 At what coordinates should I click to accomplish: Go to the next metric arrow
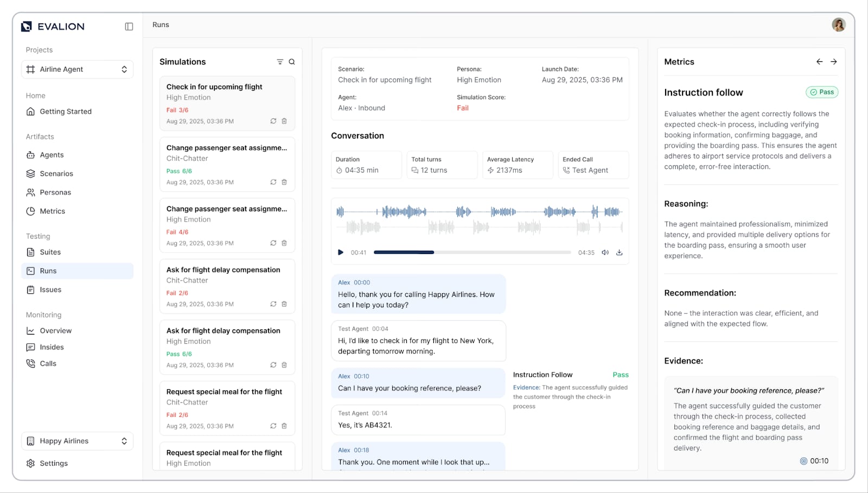tap(834, 62)
